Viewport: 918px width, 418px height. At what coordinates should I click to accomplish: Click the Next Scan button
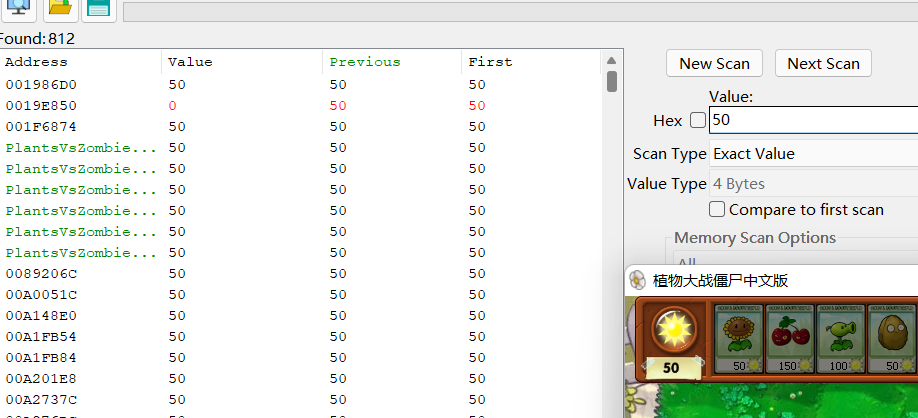pyautogui.click(x=823, y=63)
